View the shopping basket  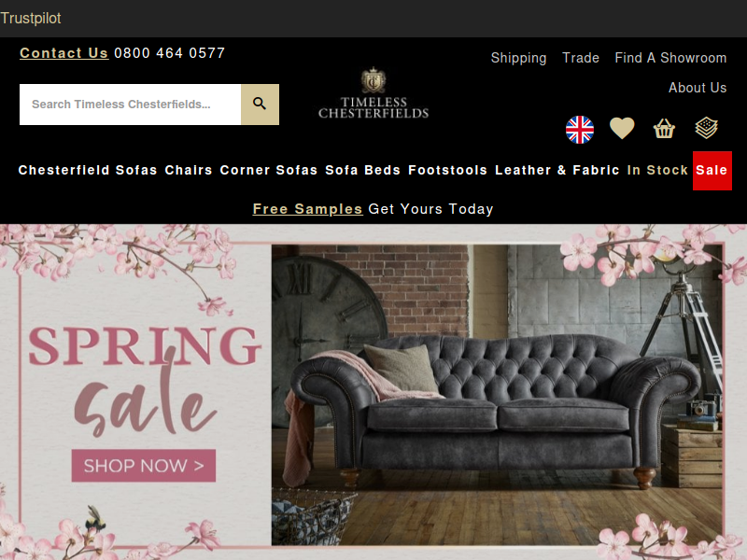(664, 129)
